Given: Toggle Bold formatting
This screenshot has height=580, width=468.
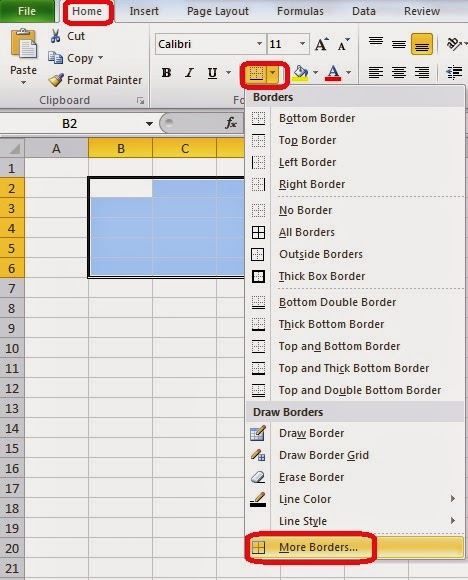Looking at the screenshot, I should 166,72.
